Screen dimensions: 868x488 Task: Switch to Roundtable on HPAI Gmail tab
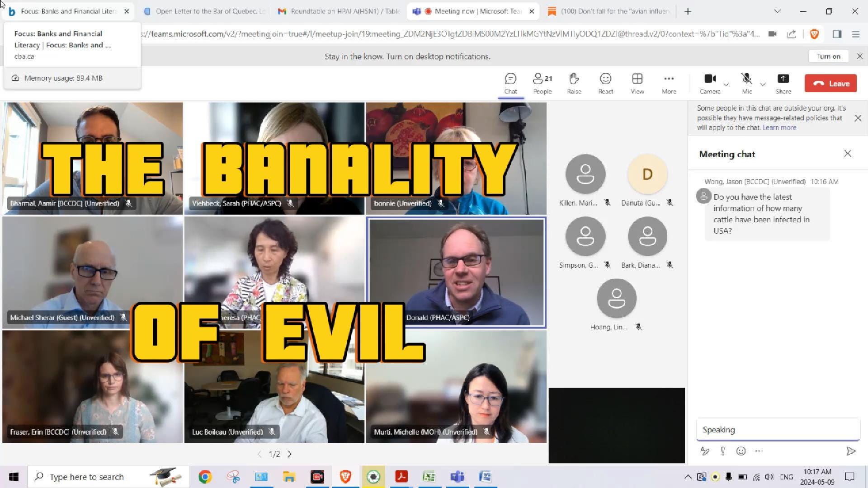(339, 11)
